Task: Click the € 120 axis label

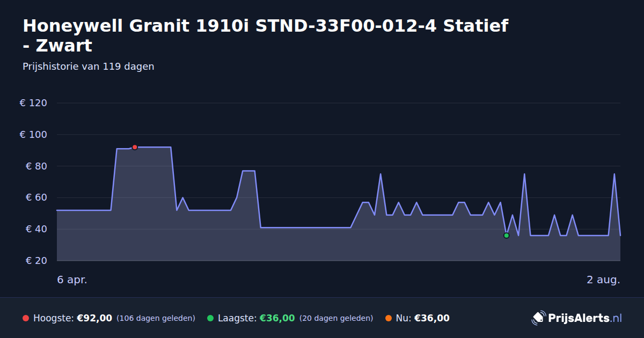Action: point(33,103)
